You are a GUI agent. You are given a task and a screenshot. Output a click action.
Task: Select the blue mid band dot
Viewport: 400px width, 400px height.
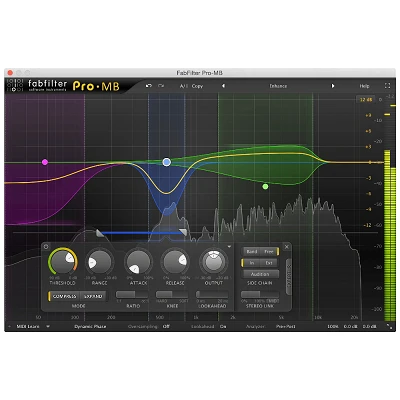click(167, 162)
